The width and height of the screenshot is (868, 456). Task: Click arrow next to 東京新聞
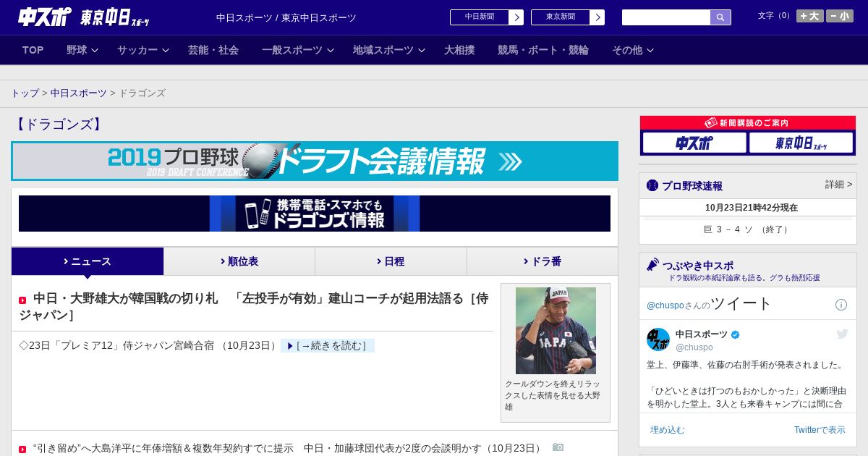(x=597, y=17)
